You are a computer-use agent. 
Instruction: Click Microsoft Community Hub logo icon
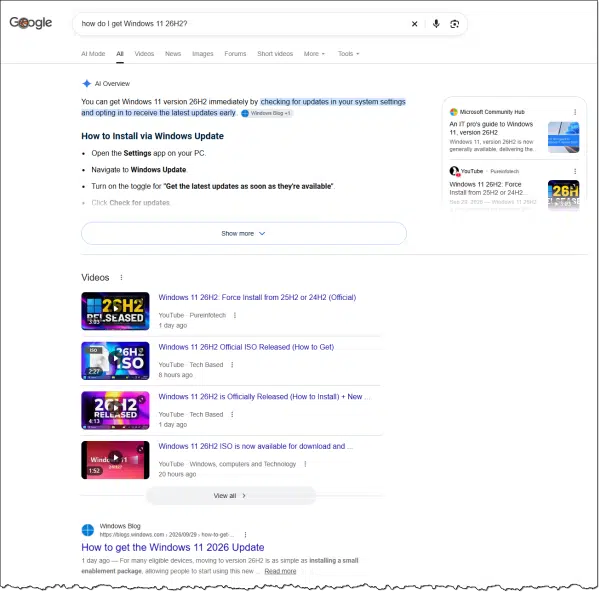coord(453,112)
